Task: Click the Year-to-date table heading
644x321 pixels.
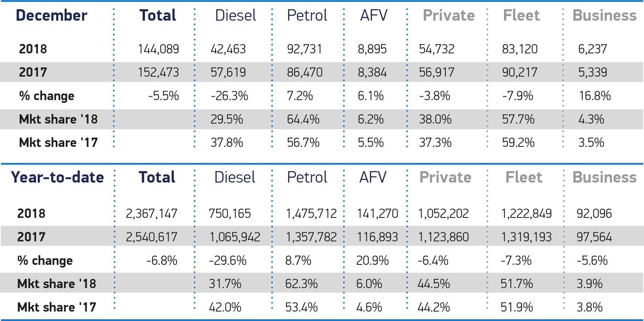Action: [57, 177]
